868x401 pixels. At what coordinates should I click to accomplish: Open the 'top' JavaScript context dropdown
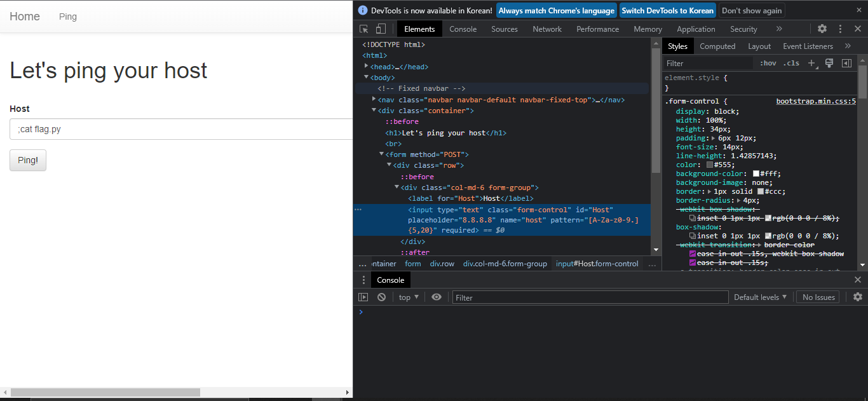click(x=409, y=297)
